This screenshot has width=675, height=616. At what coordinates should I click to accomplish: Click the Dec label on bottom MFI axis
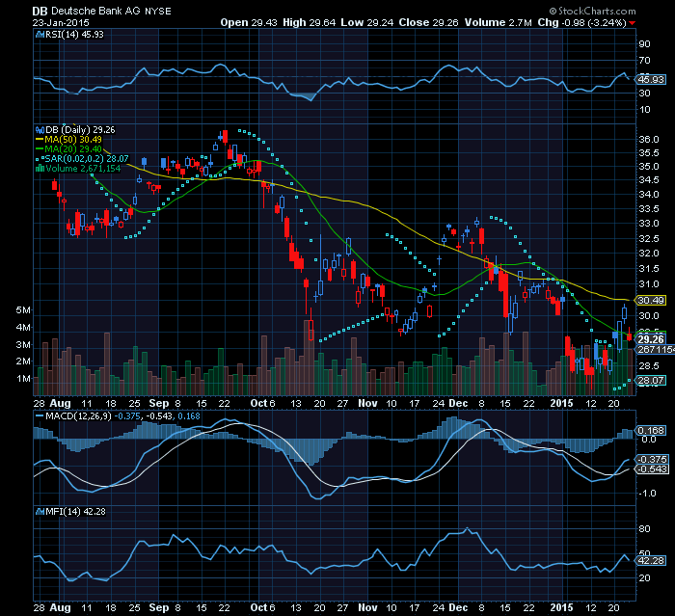(458, 607)
